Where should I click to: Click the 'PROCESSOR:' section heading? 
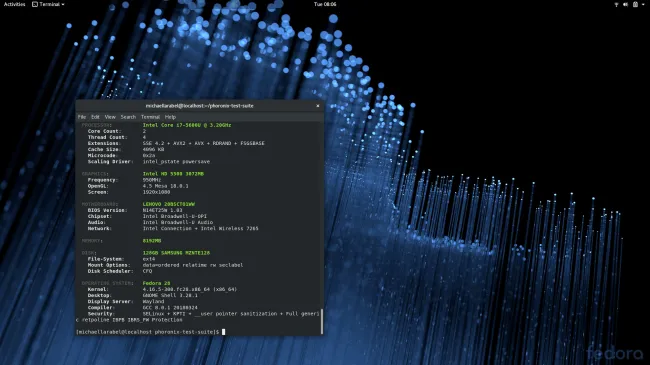97,125
